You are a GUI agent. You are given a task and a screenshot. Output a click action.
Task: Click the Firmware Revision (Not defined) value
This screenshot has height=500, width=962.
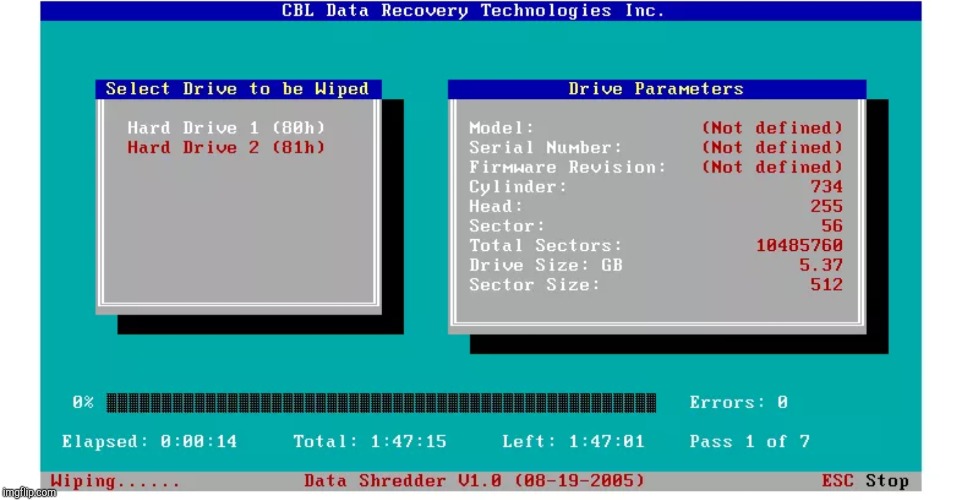(772, 167)
